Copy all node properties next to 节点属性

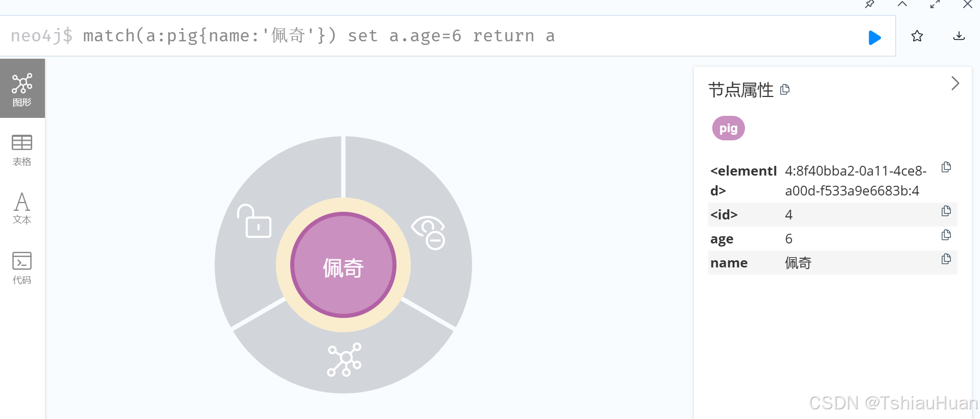click(x=785, y=90)
